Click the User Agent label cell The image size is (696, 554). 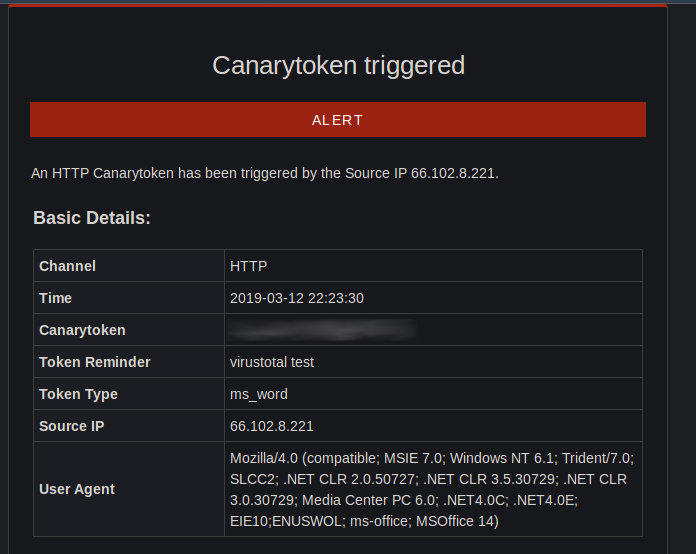[129, 489]
